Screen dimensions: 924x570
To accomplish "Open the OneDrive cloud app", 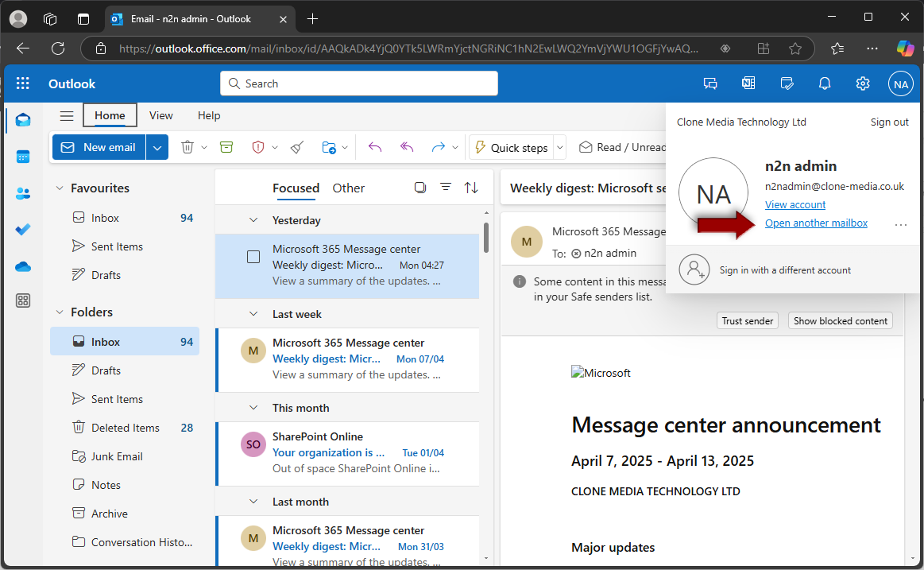I will 23,266.
